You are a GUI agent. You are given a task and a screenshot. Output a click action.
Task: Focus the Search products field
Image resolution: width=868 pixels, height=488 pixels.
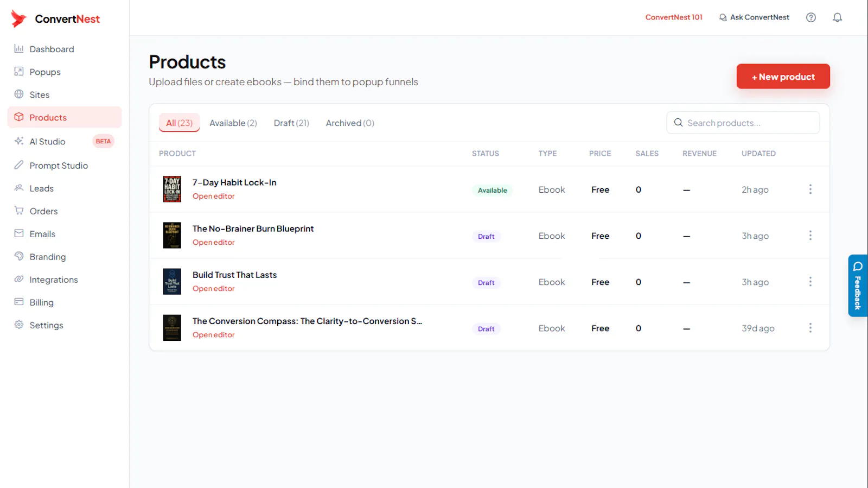tap(743, 123)
